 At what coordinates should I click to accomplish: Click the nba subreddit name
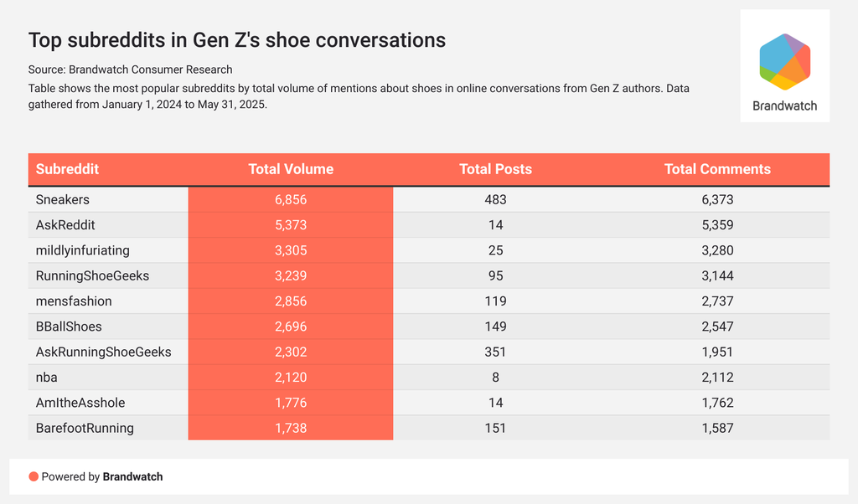[47, 377]
